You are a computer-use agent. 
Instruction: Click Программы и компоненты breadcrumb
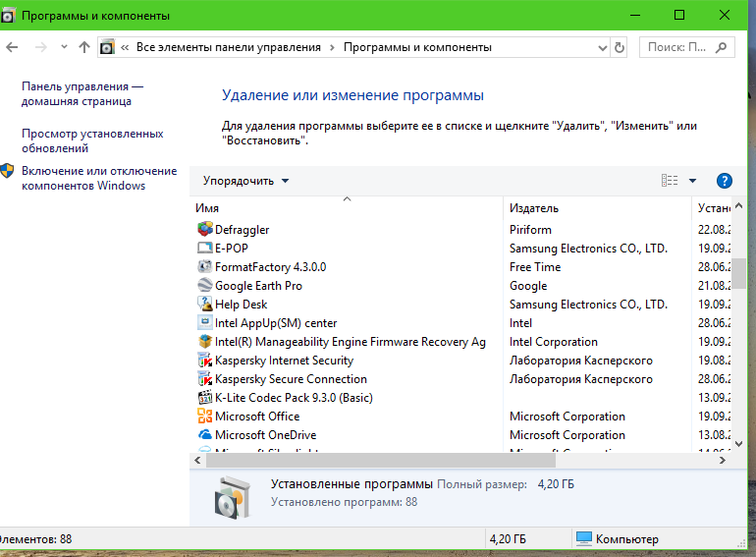[417, 47]
